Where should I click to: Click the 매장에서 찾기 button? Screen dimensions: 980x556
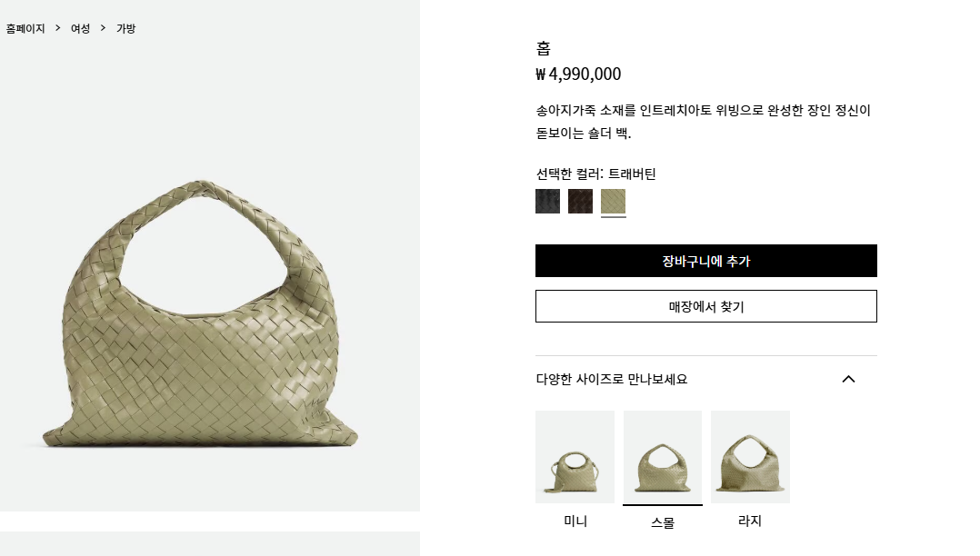tap(706, 306)
